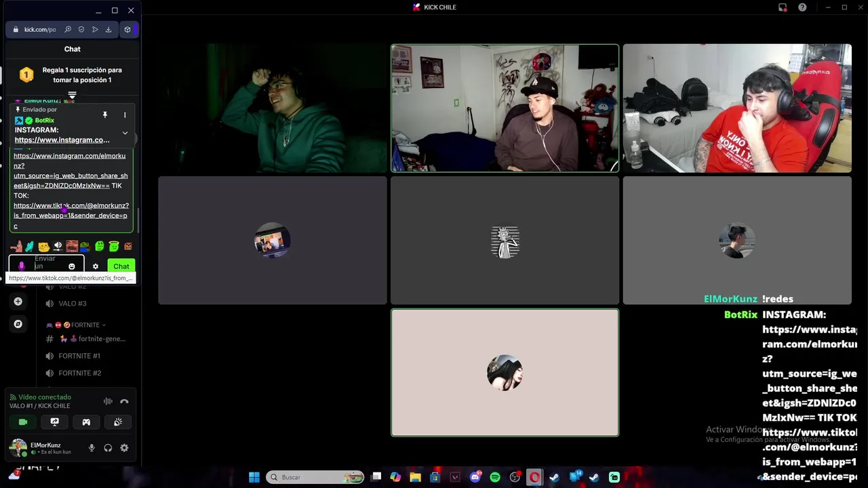The height and width of the screenshot is (488, 868).
Task: Open Spotify from the taskbar
Action: point(495,477)
